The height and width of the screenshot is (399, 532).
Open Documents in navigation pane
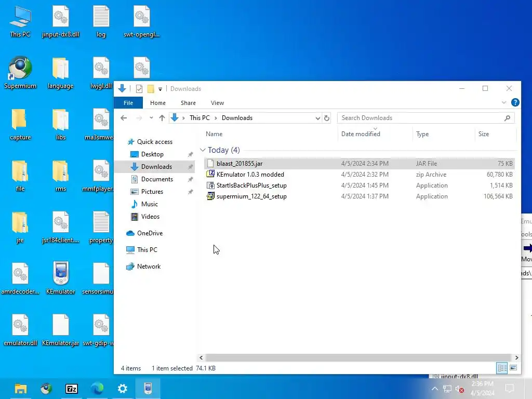pos(157,179)
